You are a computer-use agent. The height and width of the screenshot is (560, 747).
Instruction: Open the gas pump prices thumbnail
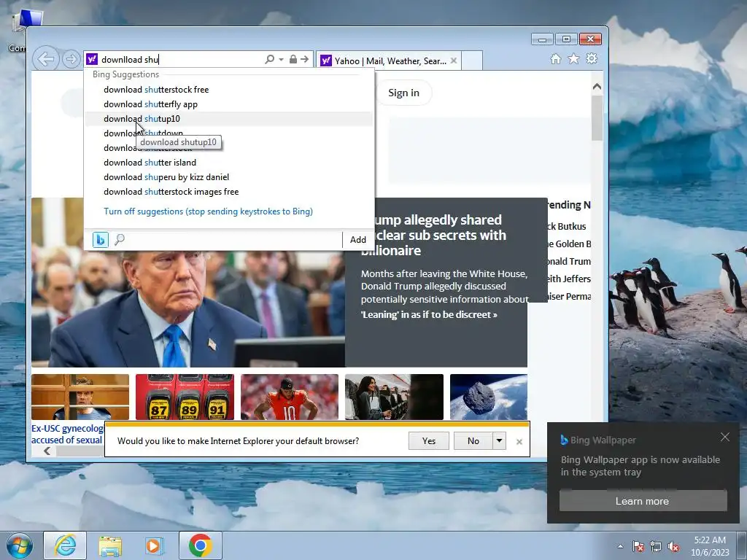pyautogui.click(x=185, y=397)
